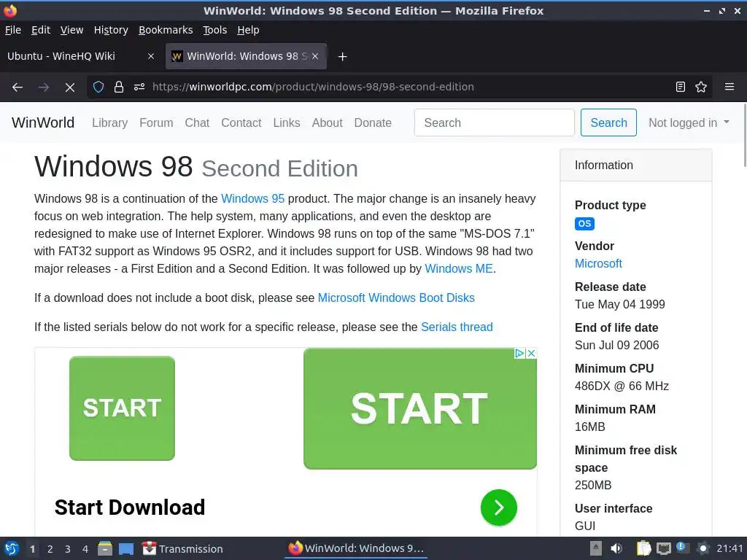Click the Microsoft vendor link

pos(598,263)
